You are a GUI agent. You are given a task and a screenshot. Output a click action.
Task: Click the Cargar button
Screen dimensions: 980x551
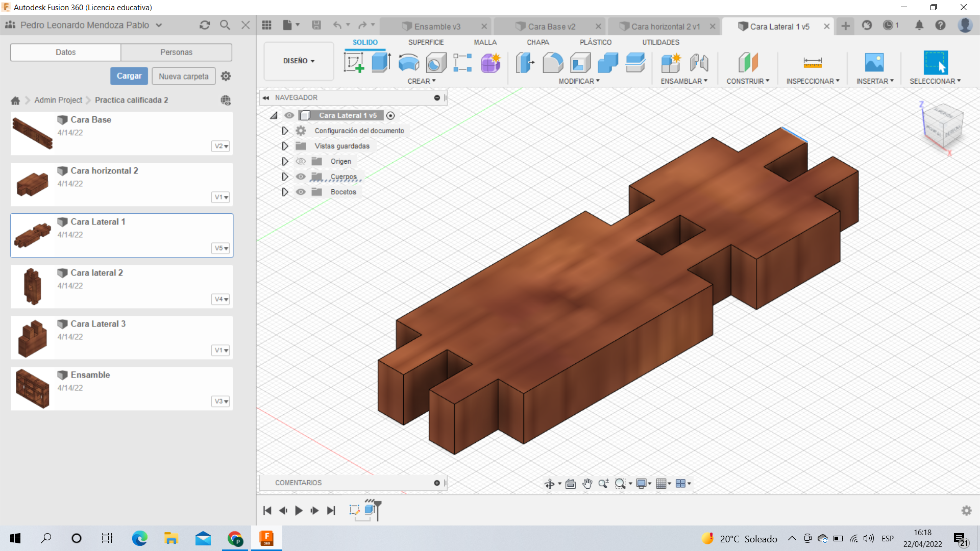coord(129,76)
